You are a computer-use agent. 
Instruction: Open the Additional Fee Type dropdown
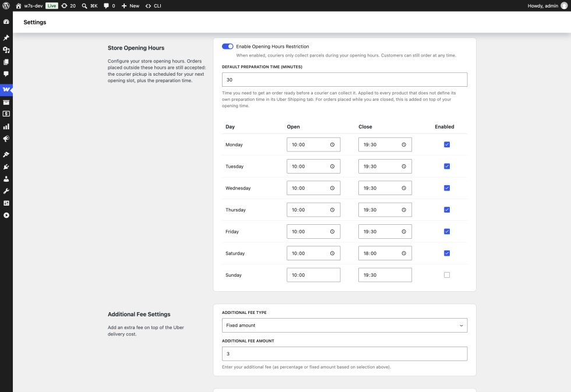click(344, 326)
